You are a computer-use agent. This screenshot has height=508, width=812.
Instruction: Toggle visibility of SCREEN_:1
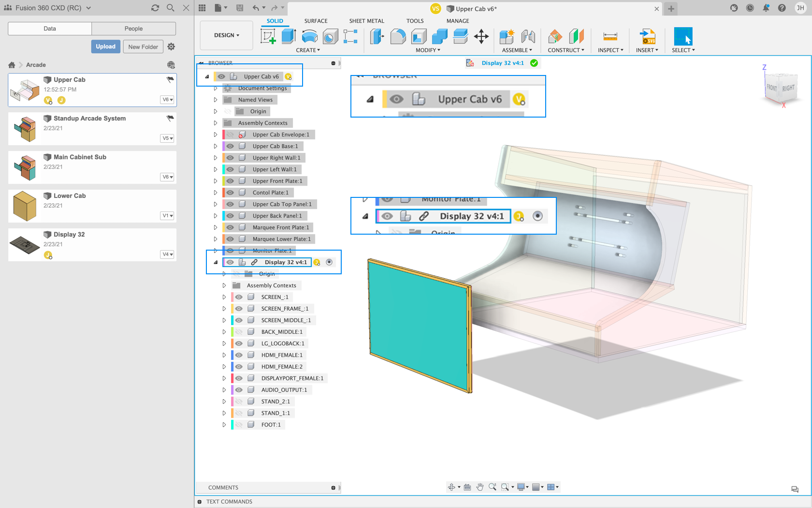(x=238, y=297)
